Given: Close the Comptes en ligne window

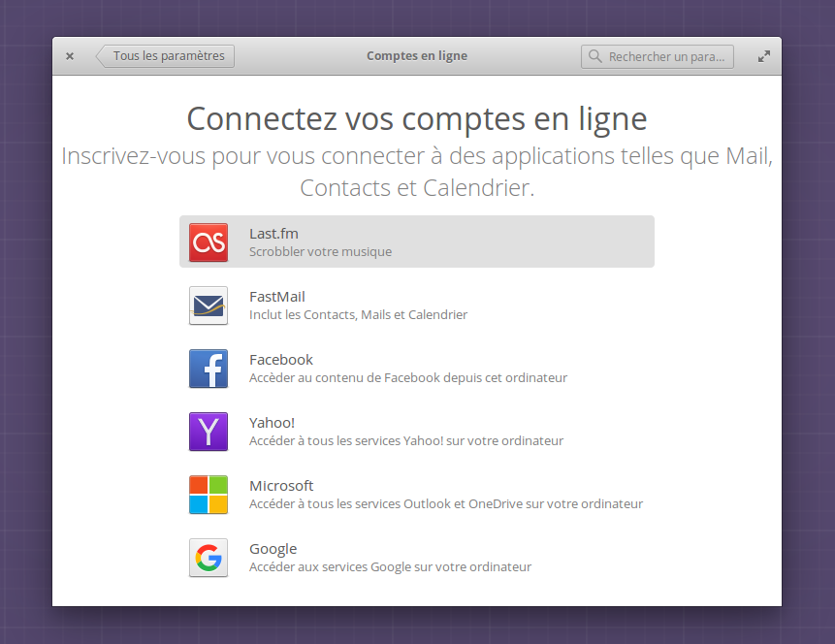Looking at the screenshot, I should (70, 56).
